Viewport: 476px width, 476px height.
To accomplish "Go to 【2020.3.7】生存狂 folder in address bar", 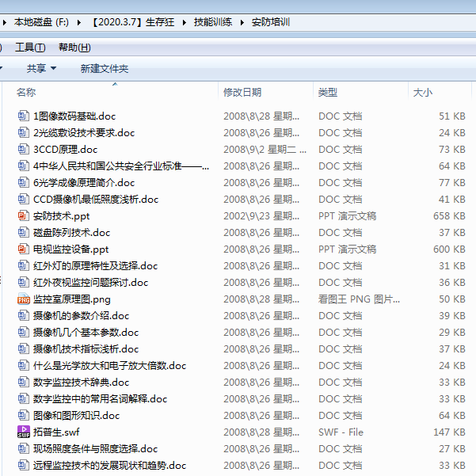I will (132, 22).
